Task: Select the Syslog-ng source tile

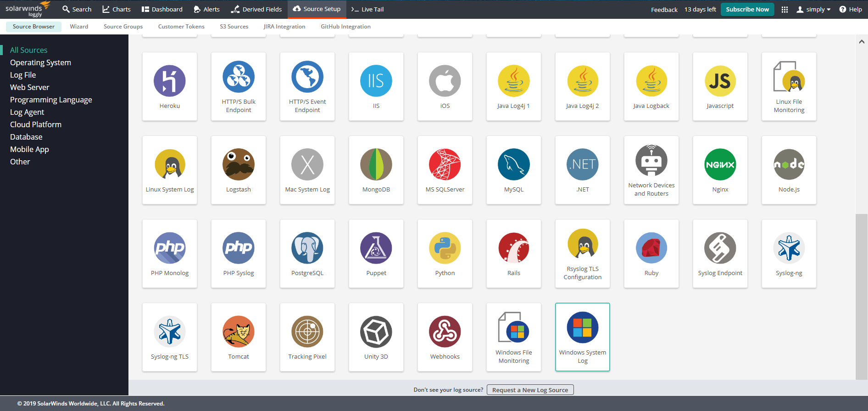Action: [789, 253]
